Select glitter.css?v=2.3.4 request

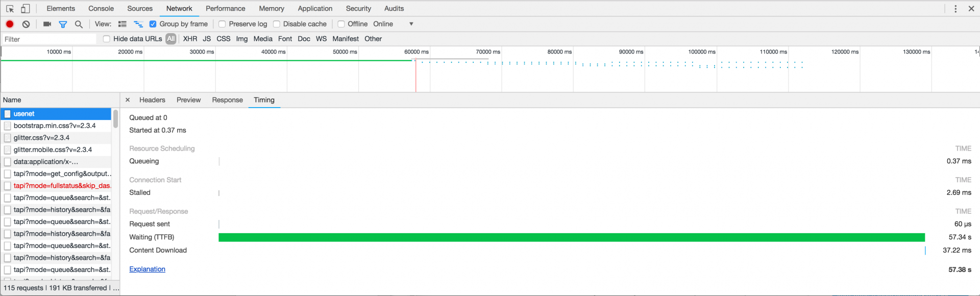click(56, 138)
